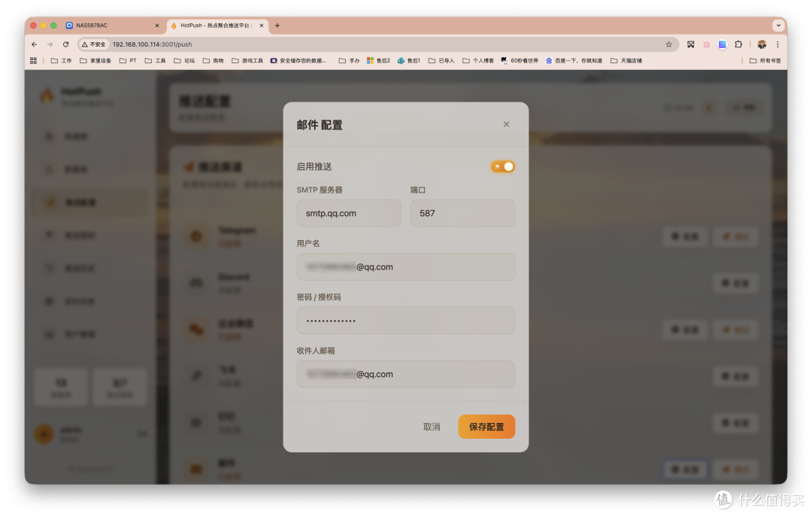Open the 家里设备 bookmark folder
The image size is (812, 517).
pos(95,61)
